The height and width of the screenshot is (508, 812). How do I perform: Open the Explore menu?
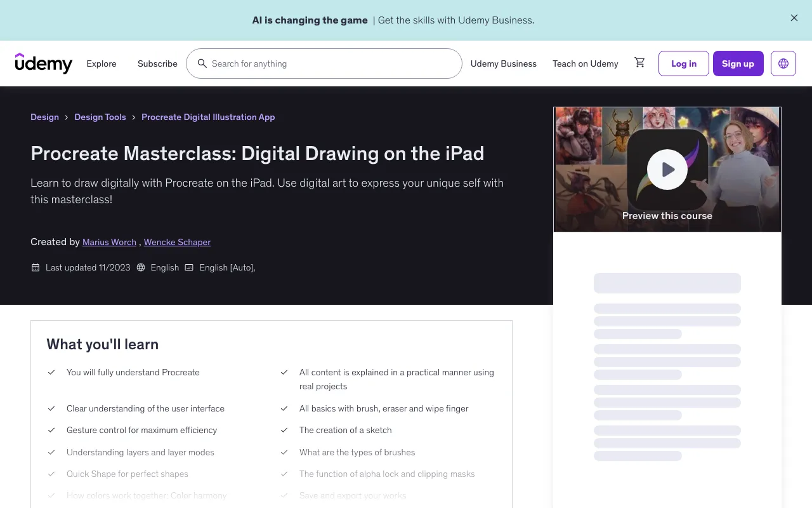[101, 63]
